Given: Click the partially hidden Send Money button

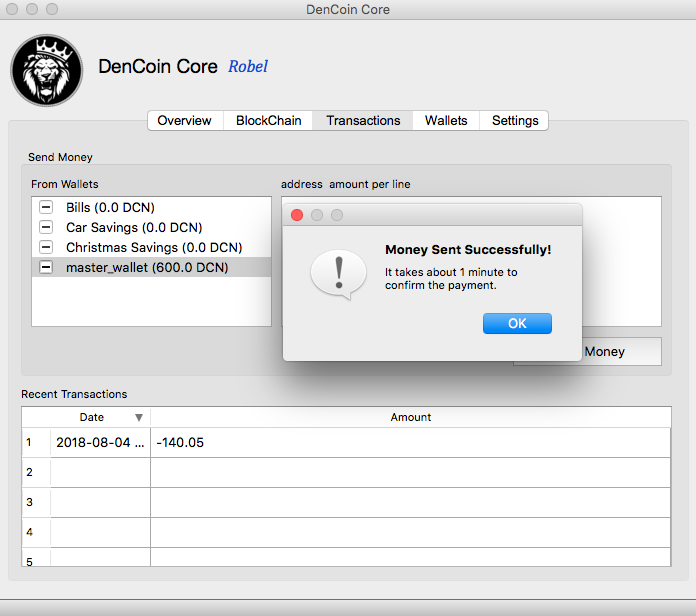Looking at the screenshot, I should pos(621,351).
